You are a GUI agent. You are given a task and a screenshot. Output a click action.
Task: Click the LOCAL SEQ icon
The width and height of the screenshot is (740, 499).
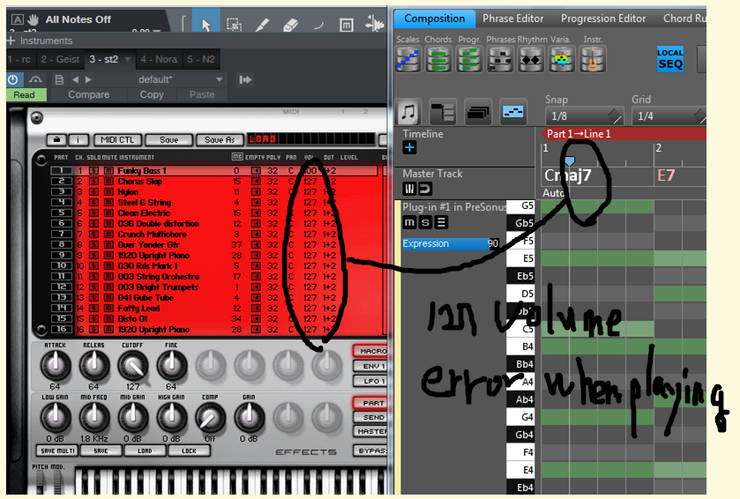coord(670,59)
